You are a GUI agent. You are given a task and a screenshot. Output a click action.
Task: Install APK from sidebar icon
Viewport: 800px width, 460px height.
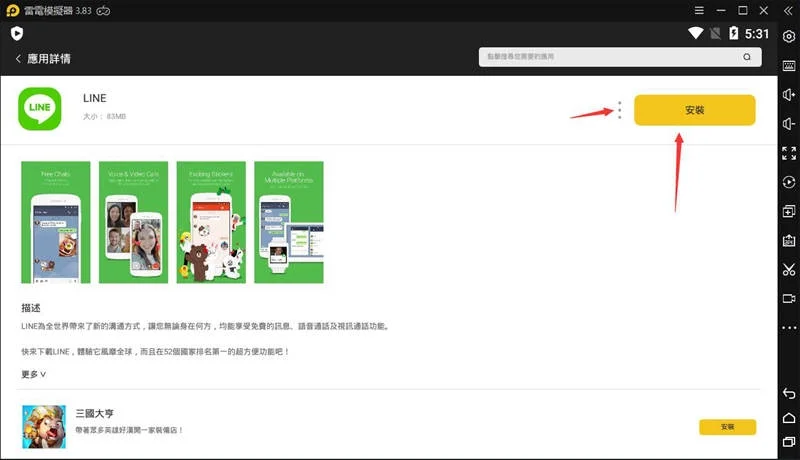[x=789, y=240]
